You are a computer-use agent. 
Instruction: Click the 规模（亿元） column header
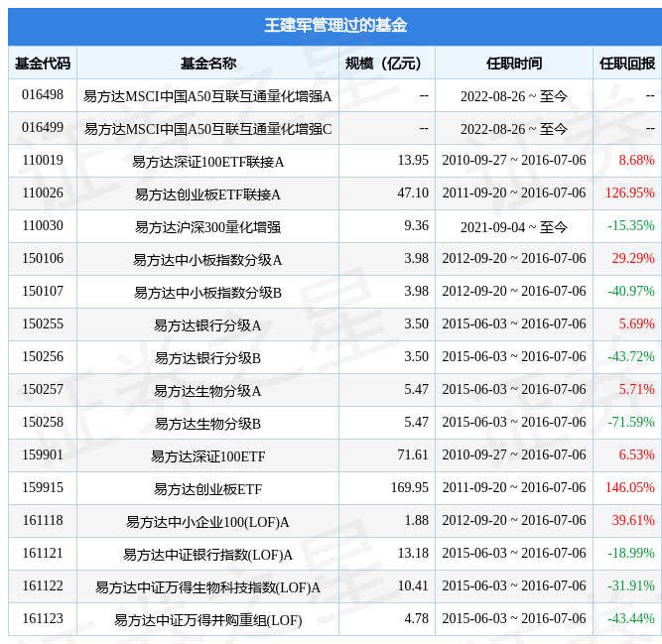[383, 64]
